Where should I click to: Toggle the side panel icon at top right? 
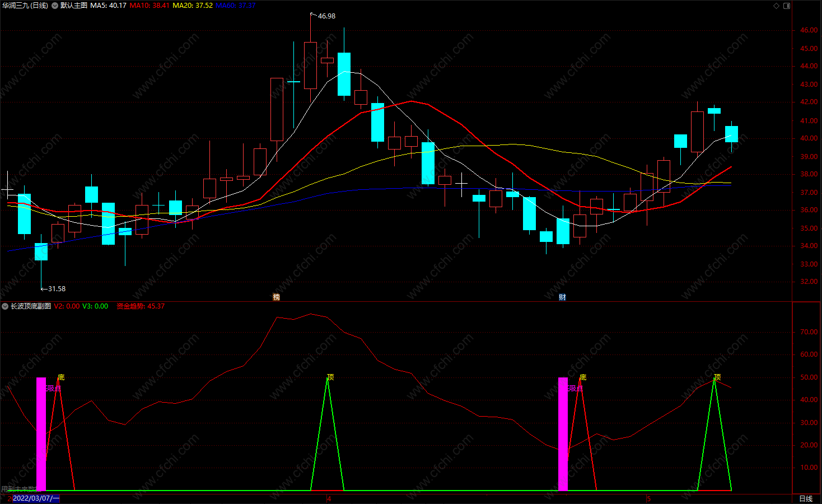pyautogui.click(x=787, y=6)
